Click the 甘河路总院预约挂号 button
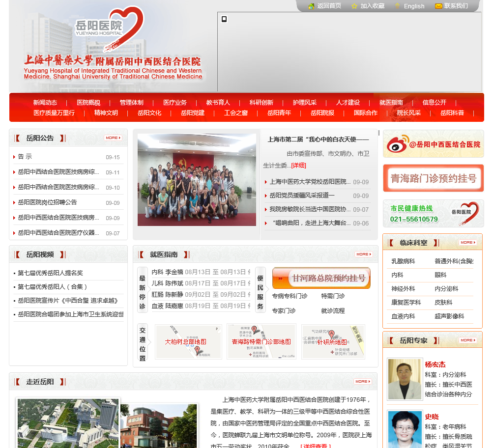Viewport: 493px width, 448px height. click(321, 279)
